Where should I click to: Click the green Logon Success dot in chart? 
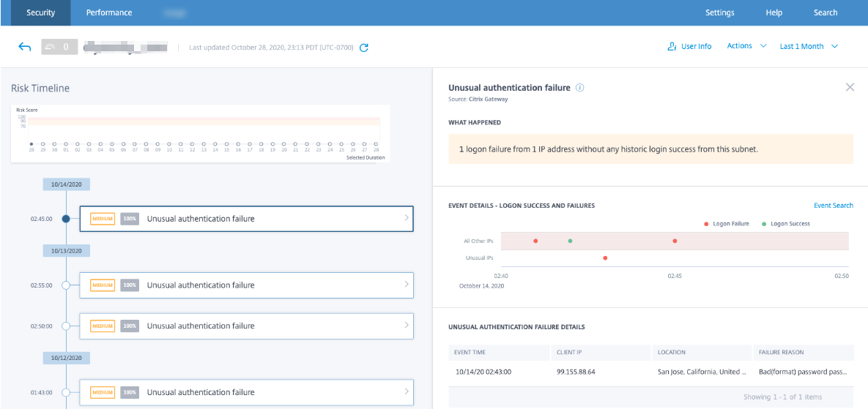pyautogui.click(x=570, y=241)
